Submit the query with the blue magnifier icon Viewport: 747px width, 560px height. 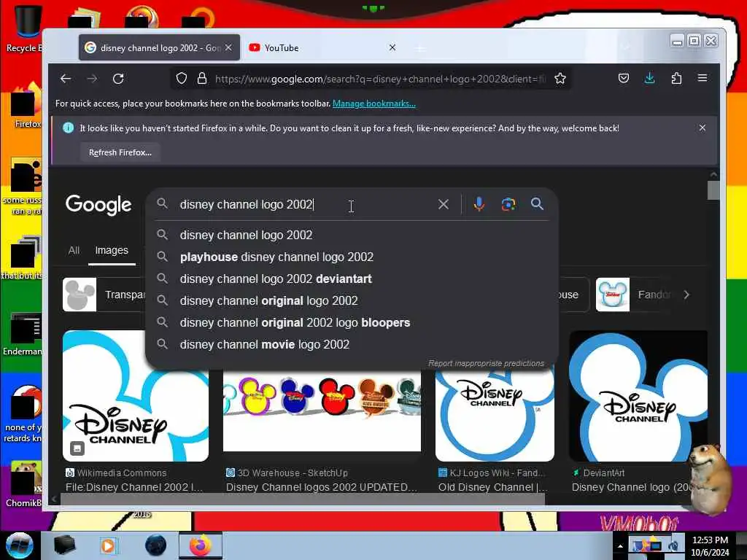pyautogui.click(x=538, y=204)
